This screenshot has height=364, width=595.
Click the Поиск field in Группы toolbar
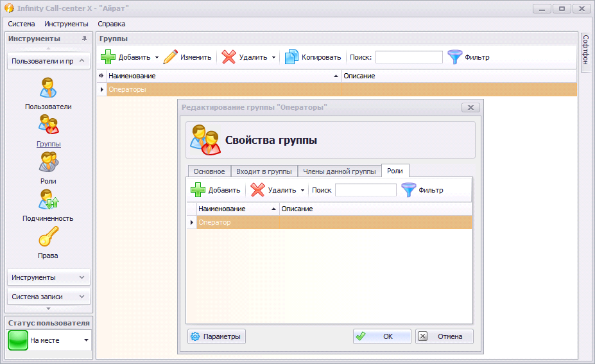[x=409, y=57]
